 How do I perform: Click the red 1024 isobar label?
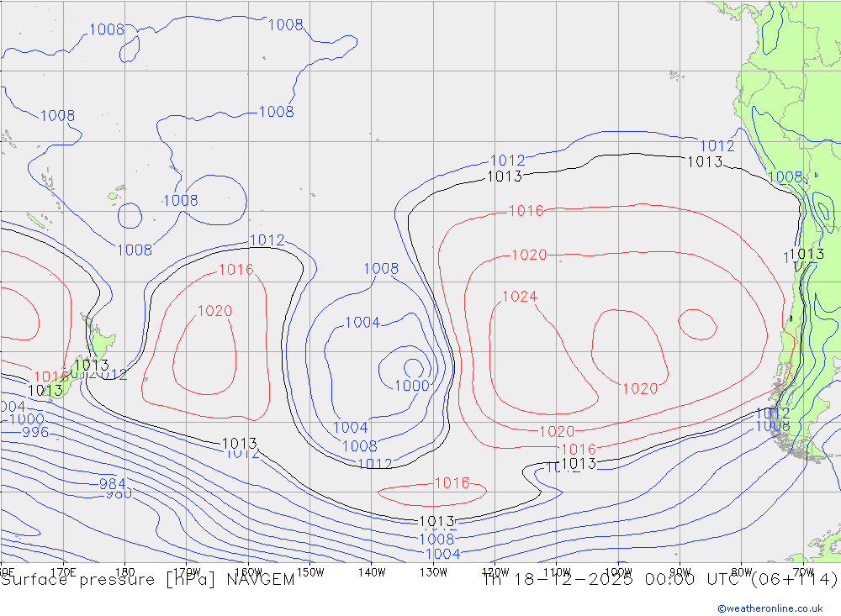[x=520, y=297]
